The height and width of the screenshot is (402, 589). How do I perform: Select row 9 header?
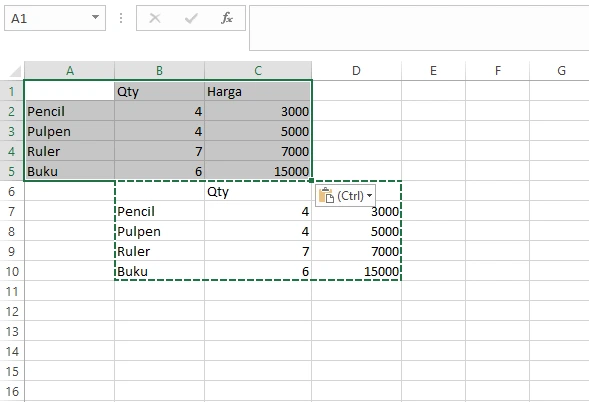click(x=12, y=251)
